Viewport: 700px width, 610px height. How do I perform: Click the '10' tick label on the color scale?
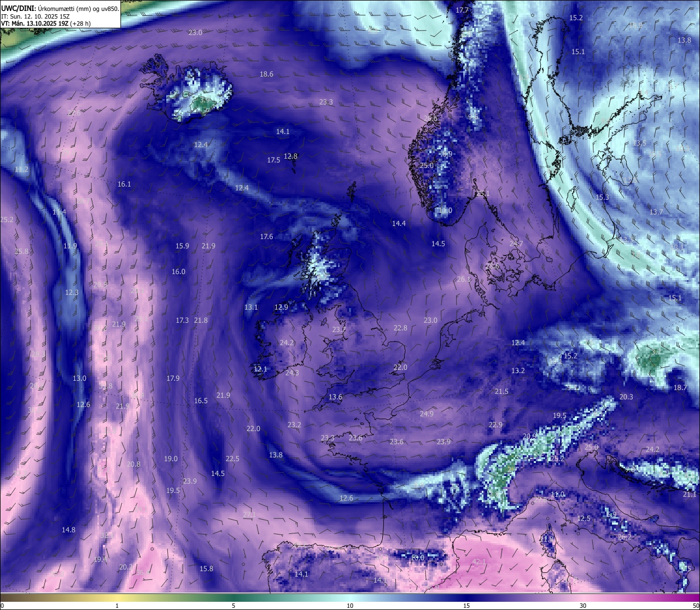(350, 606)
